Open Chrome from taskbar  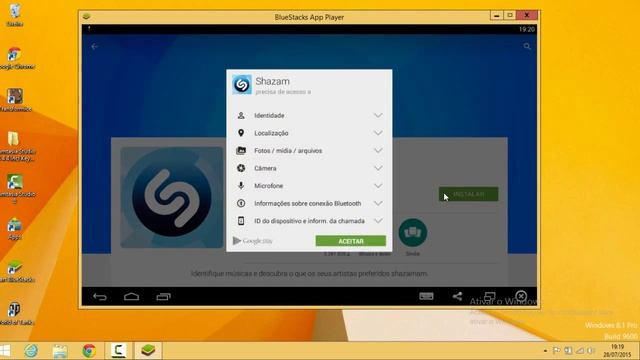coord(89,351)
